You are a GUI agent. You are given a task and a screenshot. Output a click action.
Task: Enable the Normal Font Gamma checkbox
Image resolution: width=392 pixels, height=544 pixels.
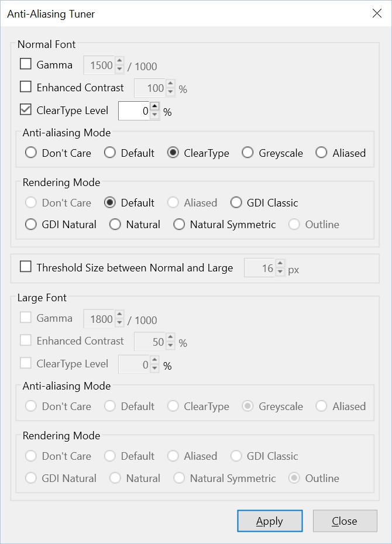tap(26, 64)
